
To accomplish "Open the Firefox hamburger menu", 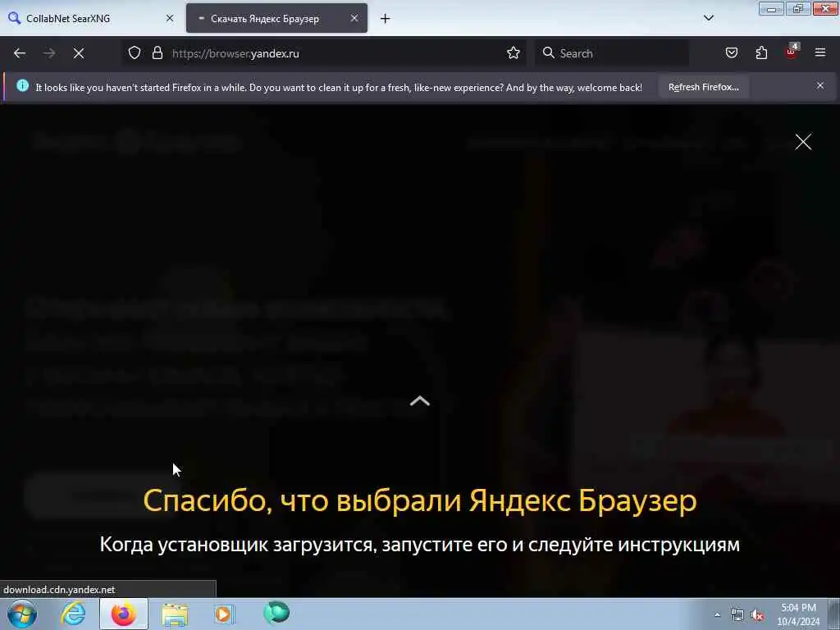I will click(x=820, y=53).
